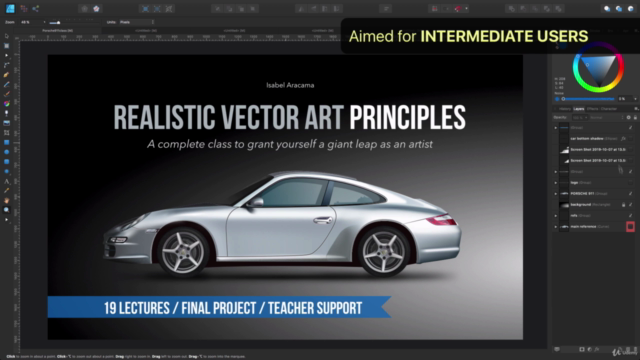Screen dimensions: 640x360
Task: Hide the topmost unnamed Group layer
Action: click(x=631, y=128)
